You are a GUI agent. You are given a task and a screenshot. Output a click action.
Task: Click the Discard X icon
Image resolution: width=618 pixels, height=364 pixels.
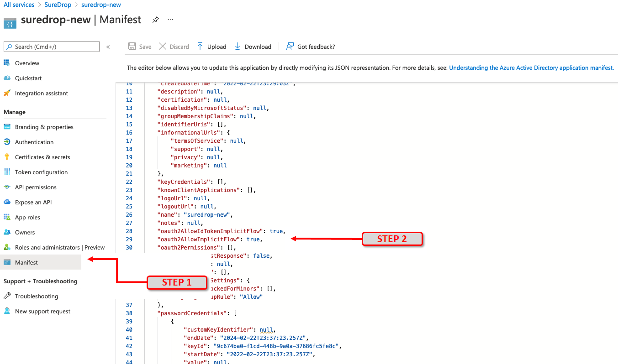pyautogui.click(x=162, y=47)
